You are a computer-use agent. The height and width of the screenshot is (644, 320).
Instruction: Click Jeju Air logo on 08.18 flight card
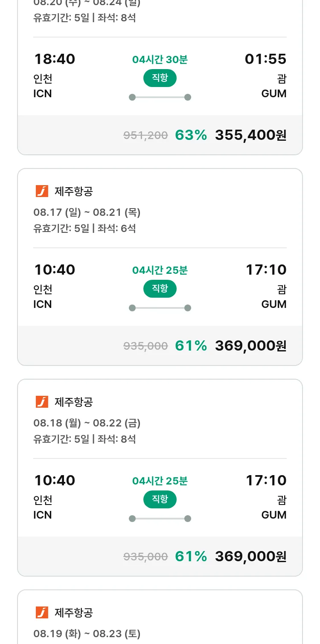click(42, 402)
